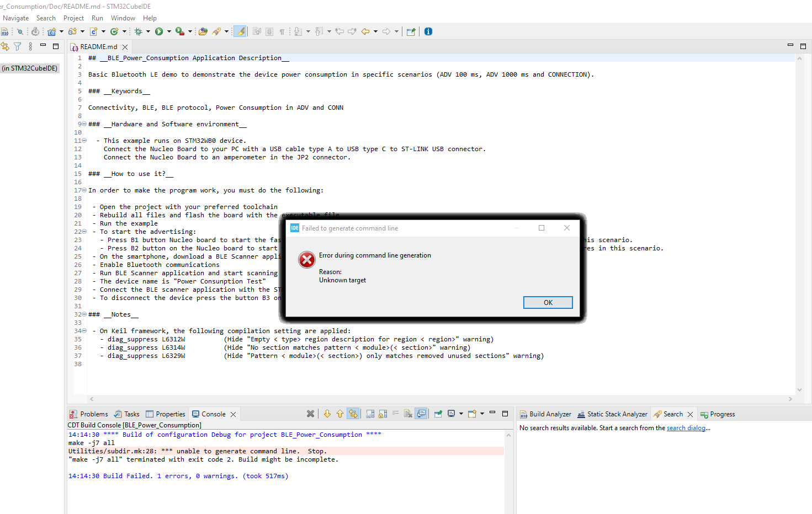This screenshot has width=812, height=514.
Task: Open IDE information via the blue i icon
Action: coord(428,31)
